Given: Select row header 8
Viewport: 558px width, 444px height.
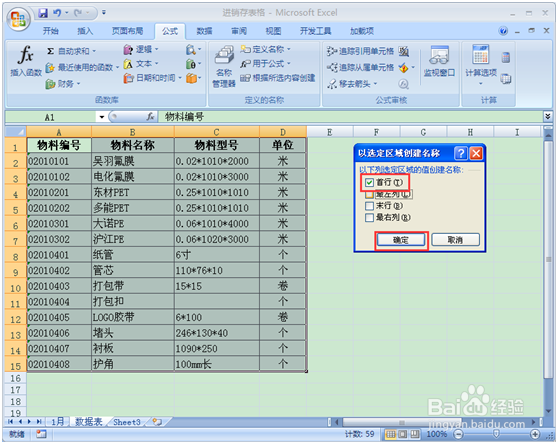Looking at the screenshot, I should click(x=16, y=255).
